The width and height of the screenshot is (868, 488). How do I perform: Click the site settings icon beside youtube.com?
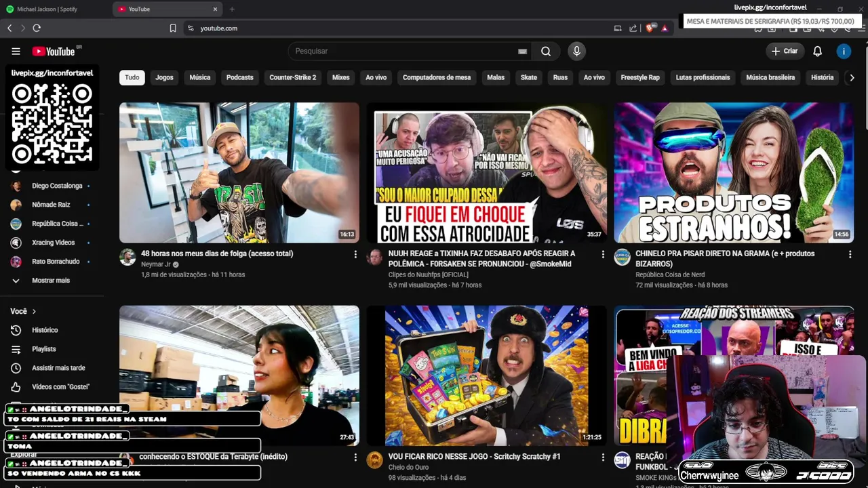tap(191, 28)
